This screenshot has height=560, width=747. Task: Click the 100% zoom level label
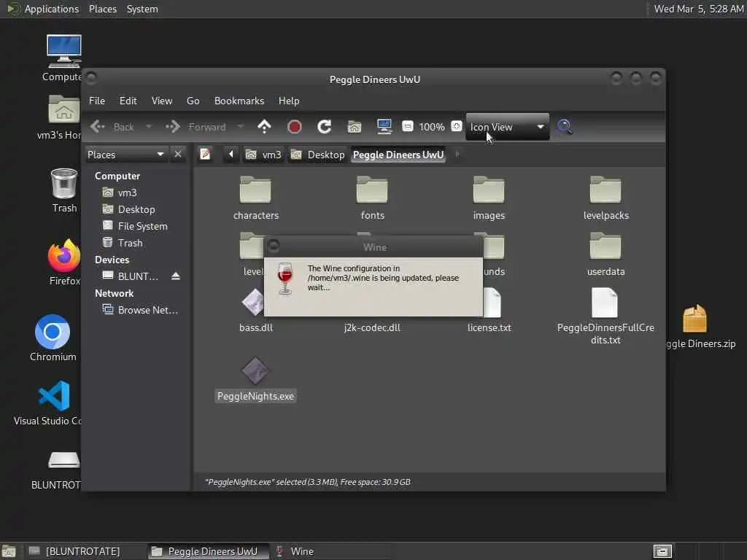click(x=432, y=127)
